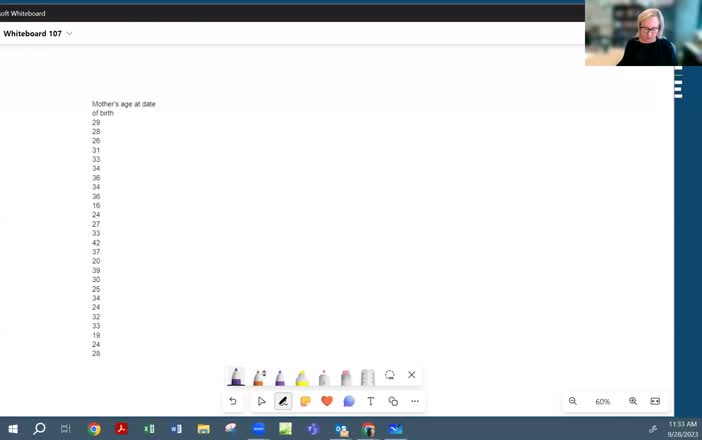Expand more toolbar options ellipsis

pos(415,401)
